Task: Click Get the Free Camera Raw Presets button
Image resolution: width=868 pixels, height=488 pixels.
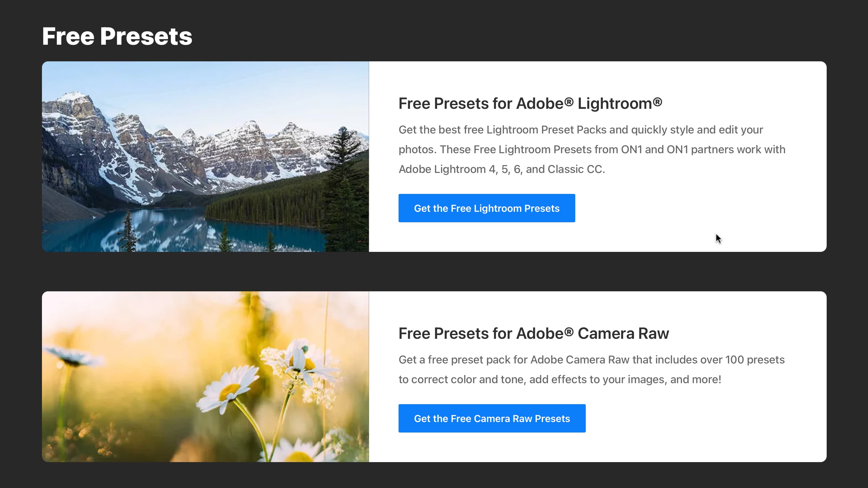Action: pyautogui.click(x=492, y=418)
